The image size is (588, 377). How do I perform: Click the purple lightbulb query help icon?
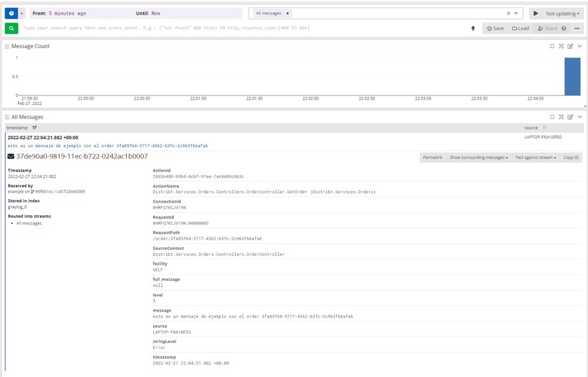click(473, 28)
